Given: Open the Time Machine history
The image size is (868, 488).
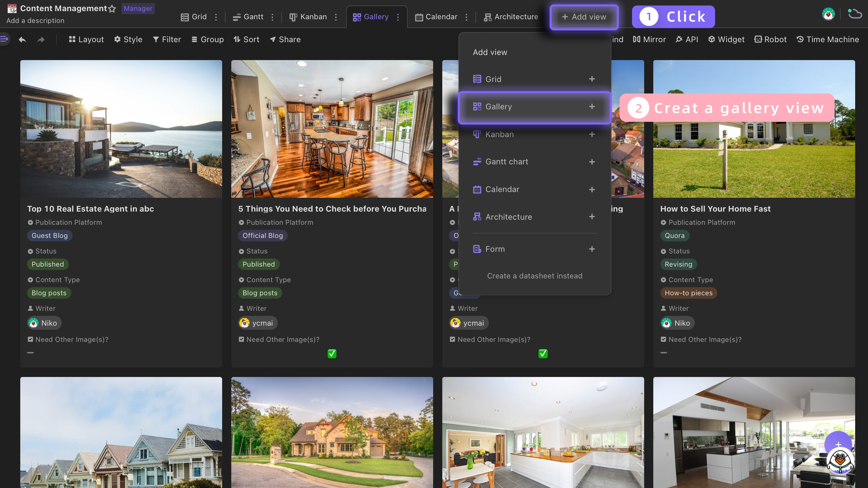Looking at the screenshot, I should point(828,39).
